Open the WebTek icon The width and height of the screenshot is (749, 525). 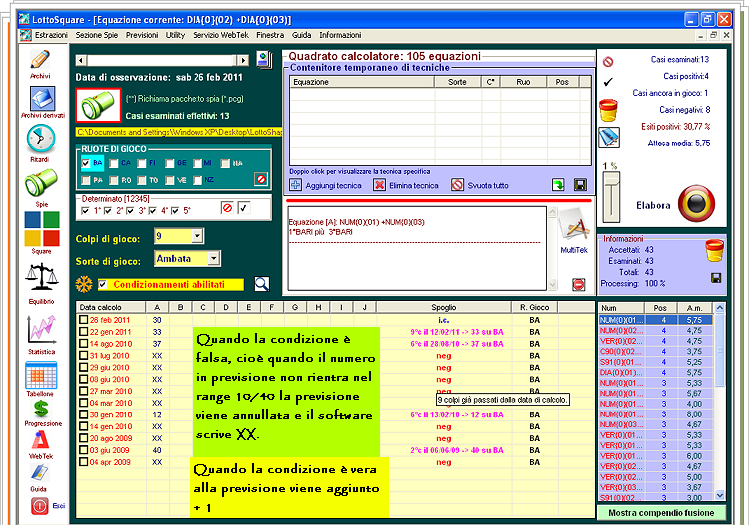point(41,440)
